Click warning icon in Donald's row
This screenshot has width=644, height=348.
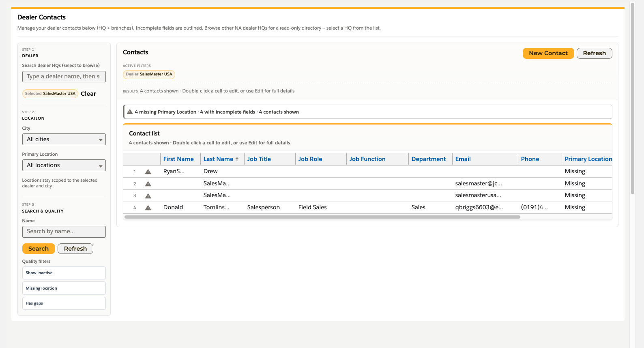click(148, 208)
